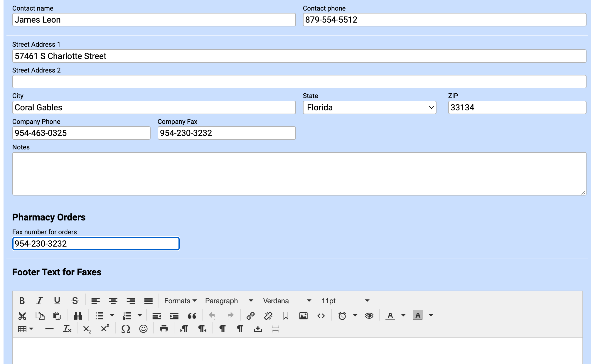Open the State dropdown showing Florida
This screenshot has height=364, width=593.
pyautogui.click(x=369, y=107)
